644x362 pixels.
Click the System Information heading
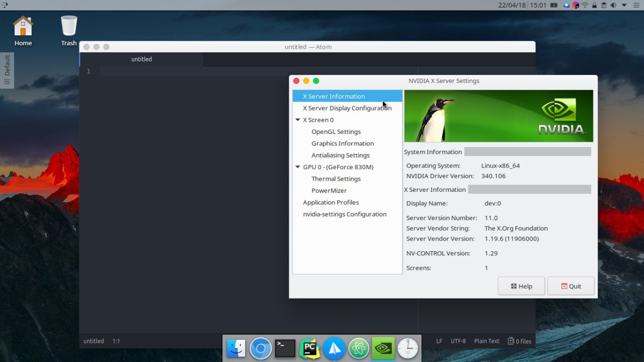[x=433, y=152]
